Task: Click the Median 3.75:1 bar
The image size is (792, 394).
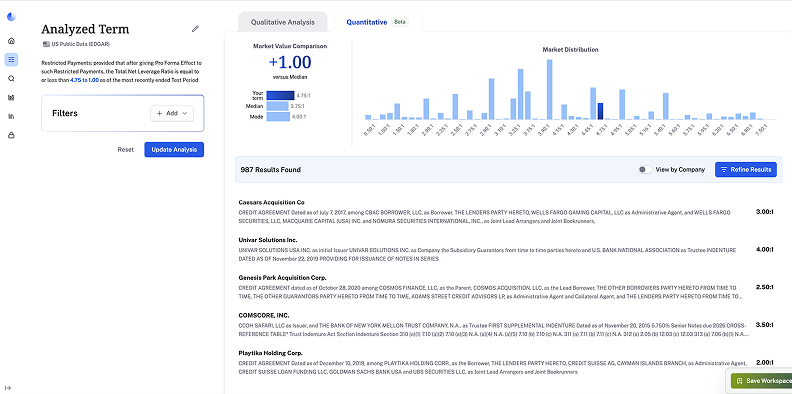Action: click(x=277, y=106)
